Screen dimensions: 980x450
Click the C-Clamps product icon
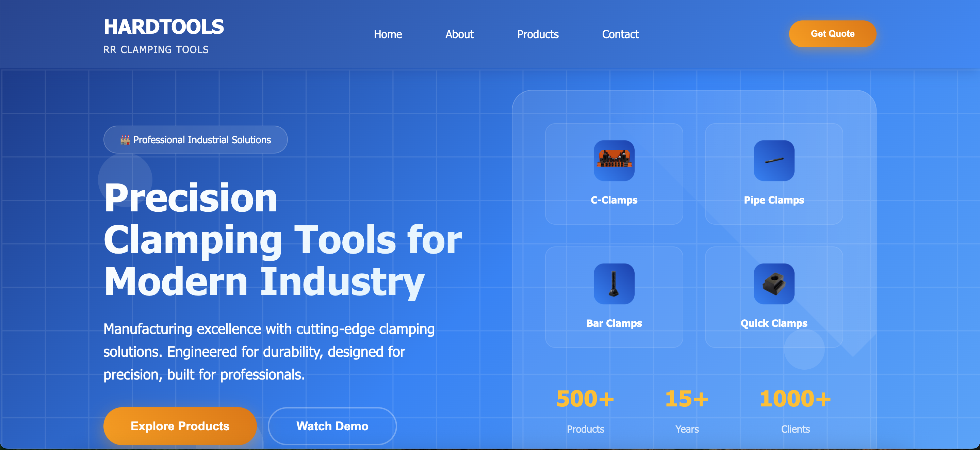tap(614, 160)
